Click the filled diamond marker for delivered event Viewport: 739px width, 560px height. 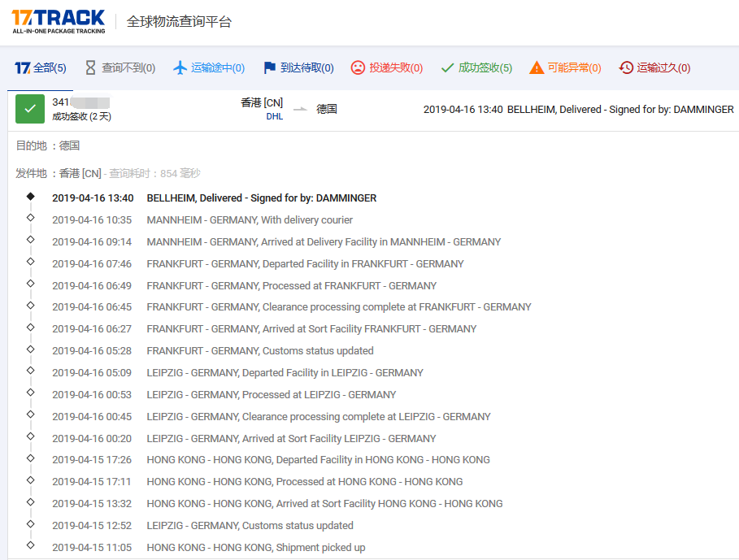pos(30,197)
